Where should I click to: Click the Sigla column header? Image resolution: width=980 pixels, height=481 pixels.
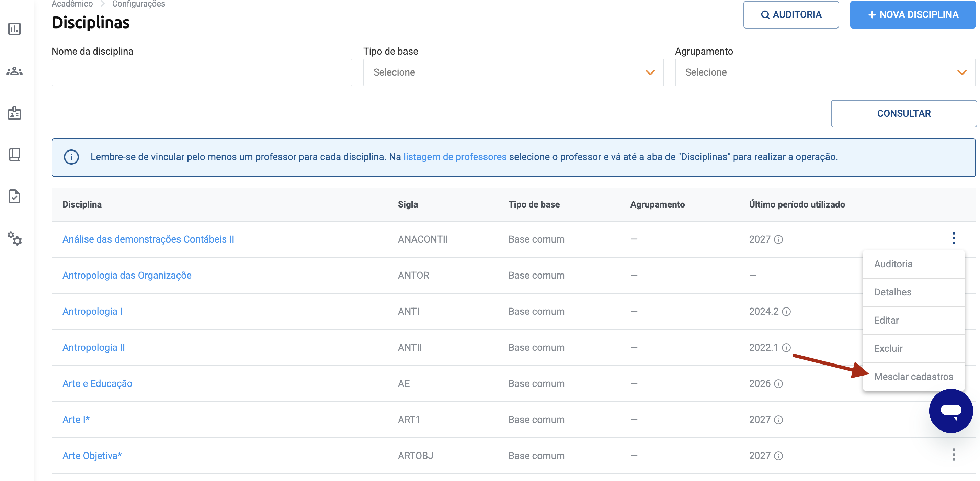pos(408,204)
